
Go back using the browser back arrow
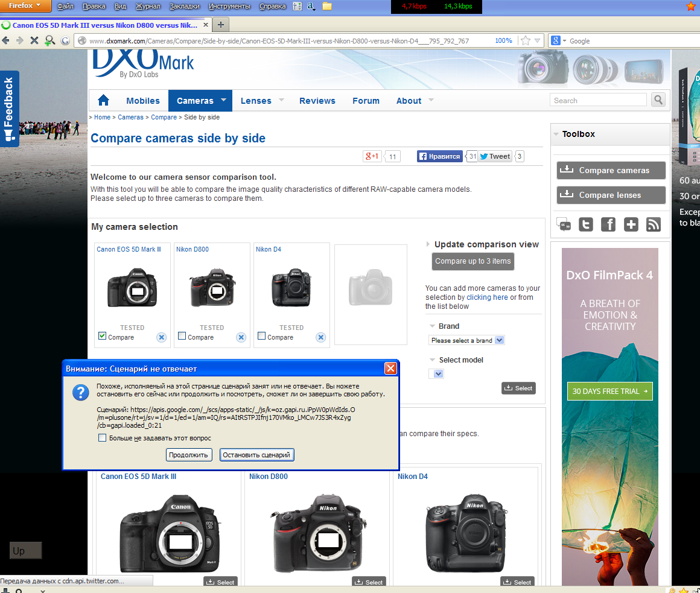[x=5, y=40]
